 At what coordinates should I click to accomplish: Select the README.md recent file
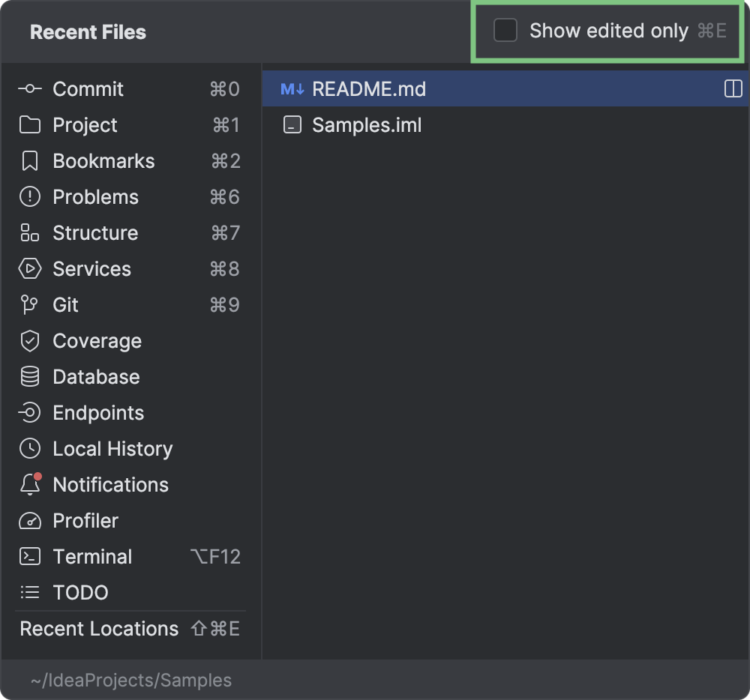click(x=369, y=89)
